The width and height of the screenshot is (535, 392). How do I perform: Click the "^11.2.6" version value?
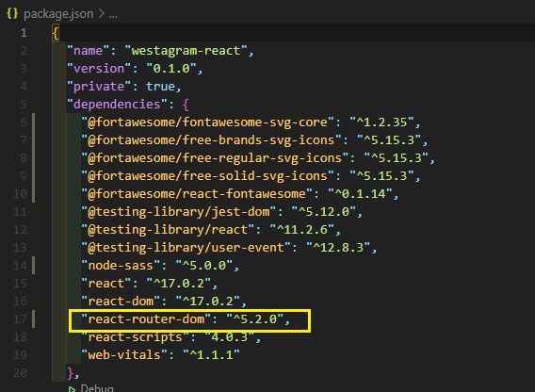(302, 230)
